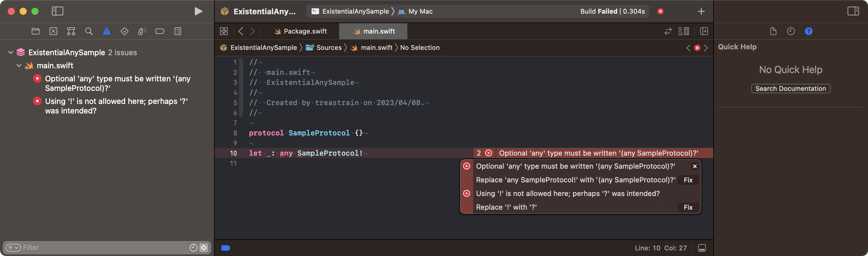Toggle the inspector panel visibility
This screenshot has width=868, height=256.
pyautogui.click(x=853, y=11)
